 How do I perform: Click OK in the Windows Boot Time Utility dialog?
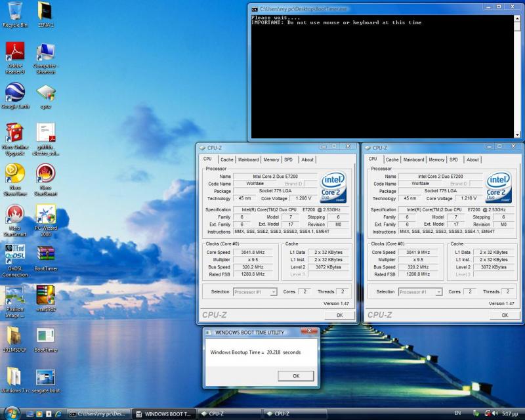296,376
